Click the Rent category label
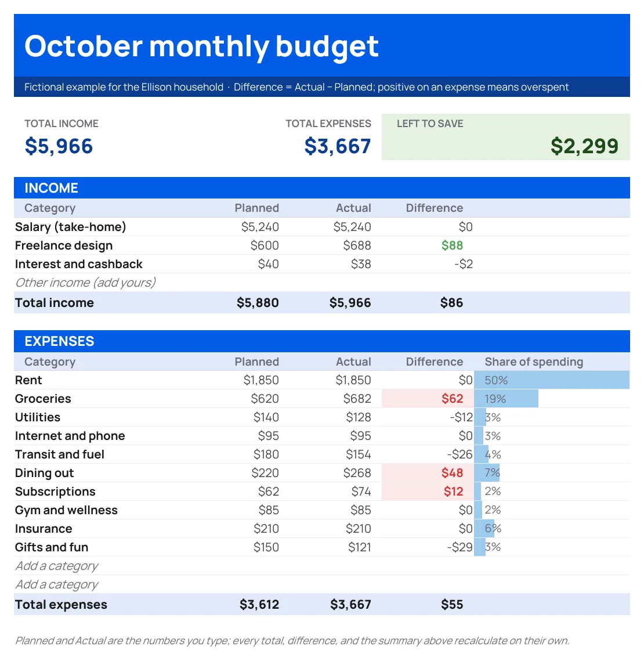This screenshot has height=661, width=644. pos(28,380)
